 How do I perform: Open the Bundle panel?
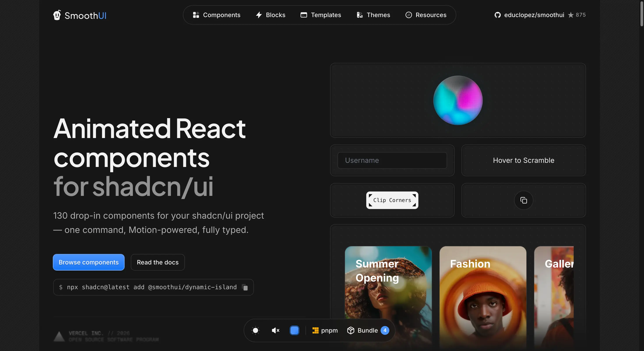tap(368, 330)
